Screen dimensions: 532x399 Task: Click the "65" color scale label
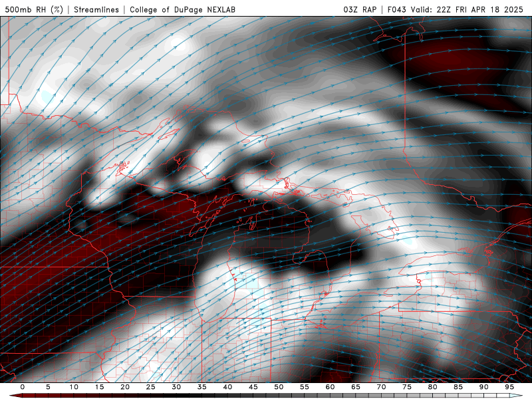356,387
